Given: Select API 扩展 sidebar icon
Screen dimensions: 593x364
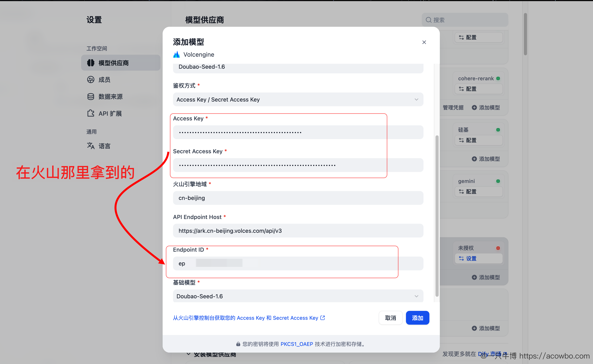Looking at the screenshot, I should pyautogui.click(x=91, y=113).
